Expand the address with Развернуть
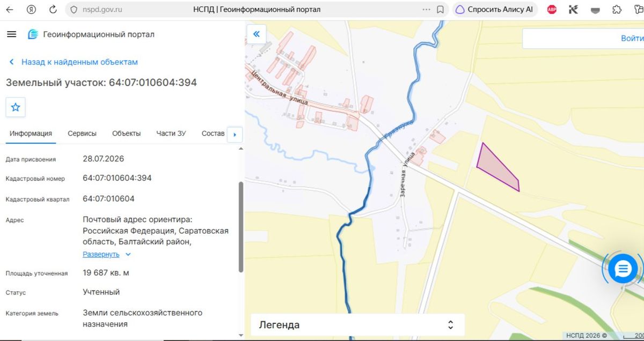 point(106,254)
